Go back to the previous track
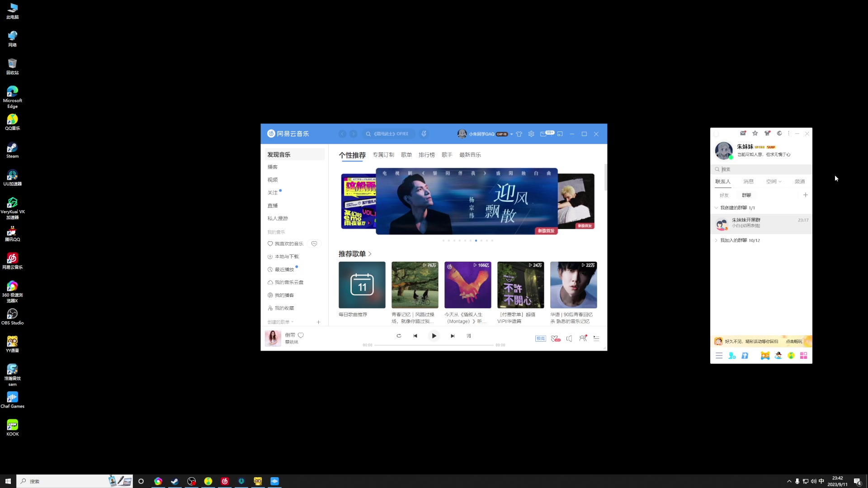Image resolution: width=868 pixels, height=488 pixels. (415, 336)
